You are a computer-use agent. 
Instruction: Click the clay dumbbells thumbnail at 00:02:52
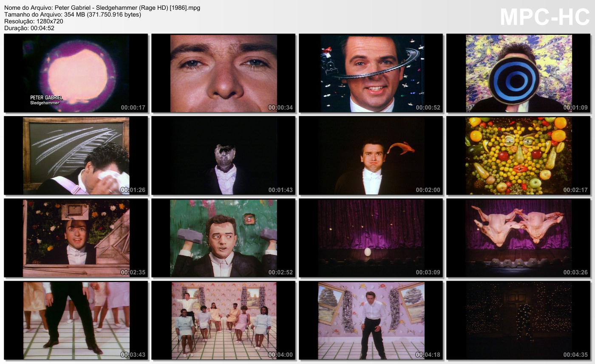[x=224, y=238]
